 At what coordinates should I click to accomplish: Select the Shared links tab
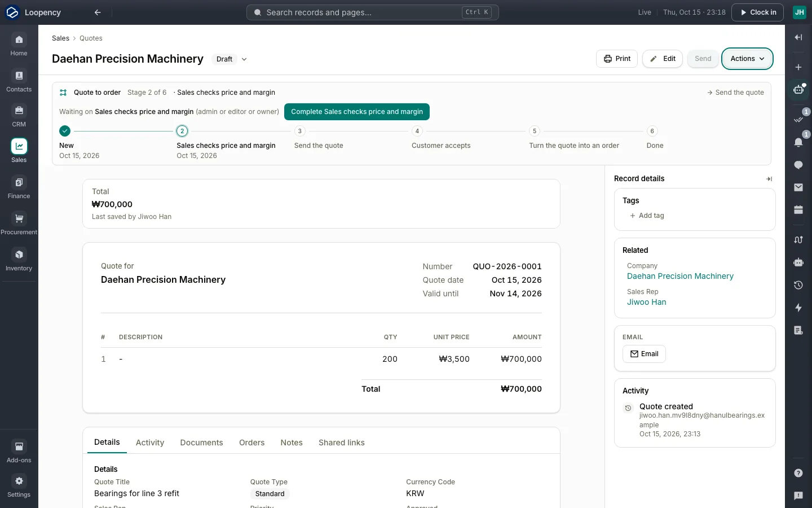click(x=342, y=443)
